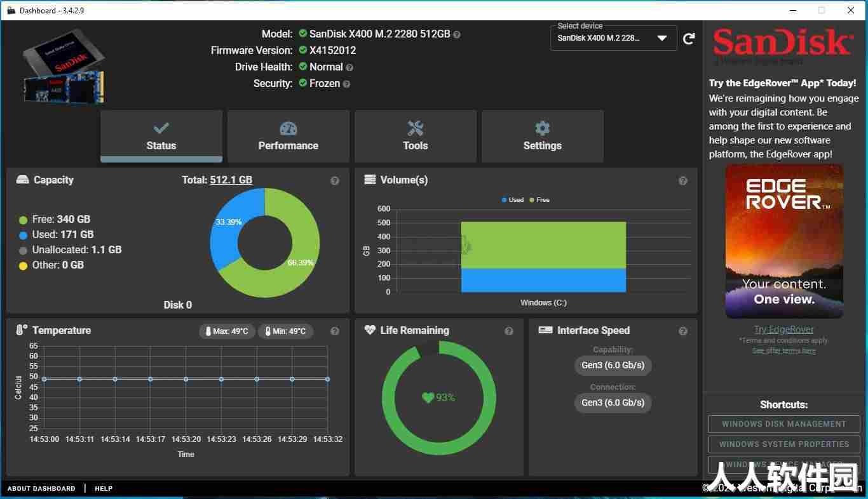Click the SanDisk logo

coord(783,43)
